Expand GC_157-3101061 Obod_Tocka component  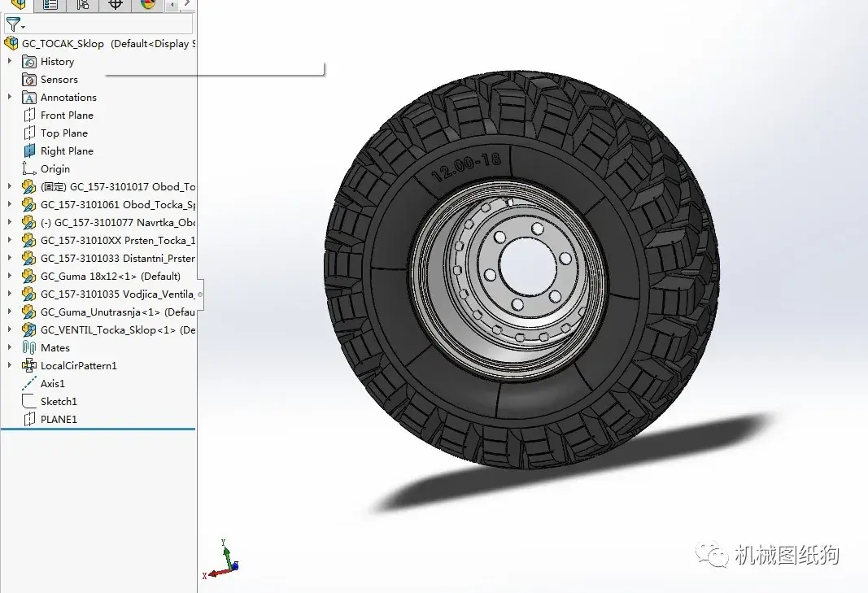click(10, 204)
